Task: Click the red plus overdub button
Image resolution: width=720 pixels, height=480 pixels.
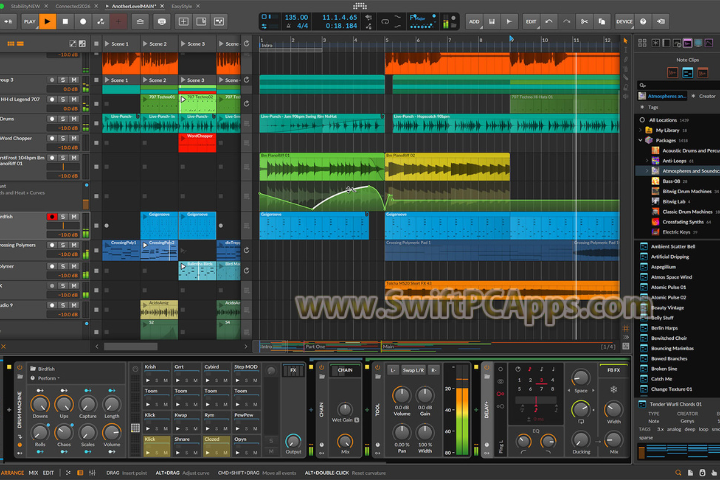Action: [x=118, y=21]
